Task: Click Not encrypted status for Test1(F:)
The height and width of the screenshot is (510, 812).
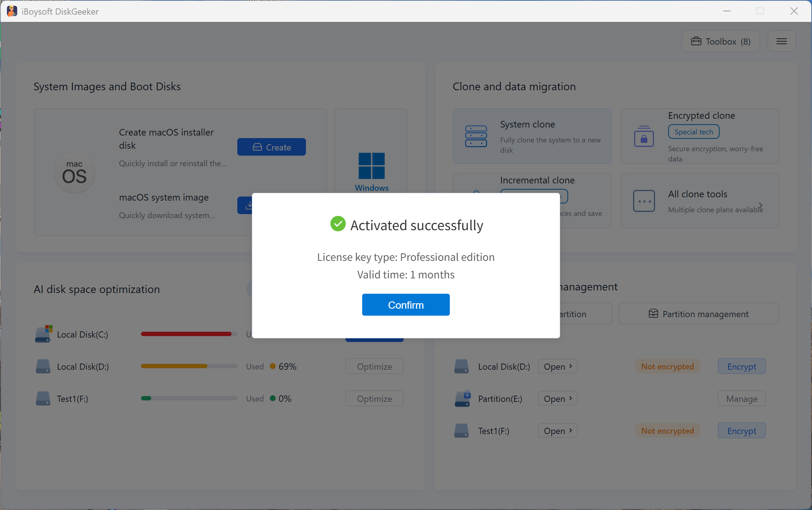Action: pos(667,431)
